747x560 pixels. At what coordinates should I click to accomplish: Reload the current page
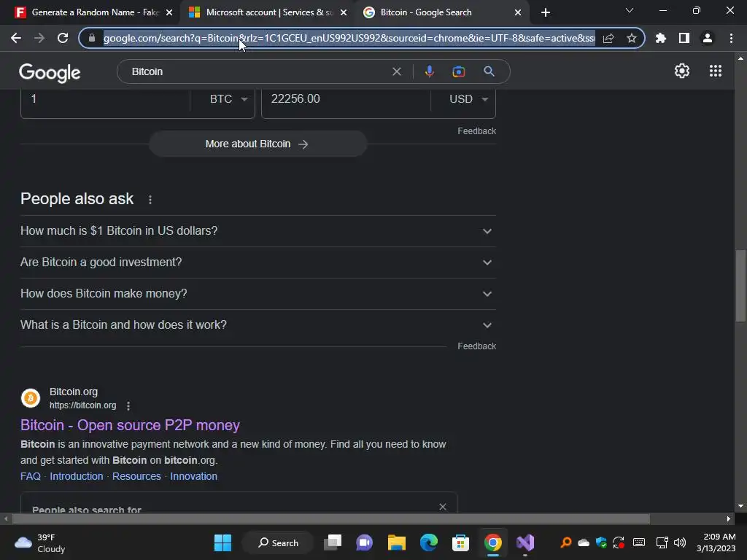(63, 38)
